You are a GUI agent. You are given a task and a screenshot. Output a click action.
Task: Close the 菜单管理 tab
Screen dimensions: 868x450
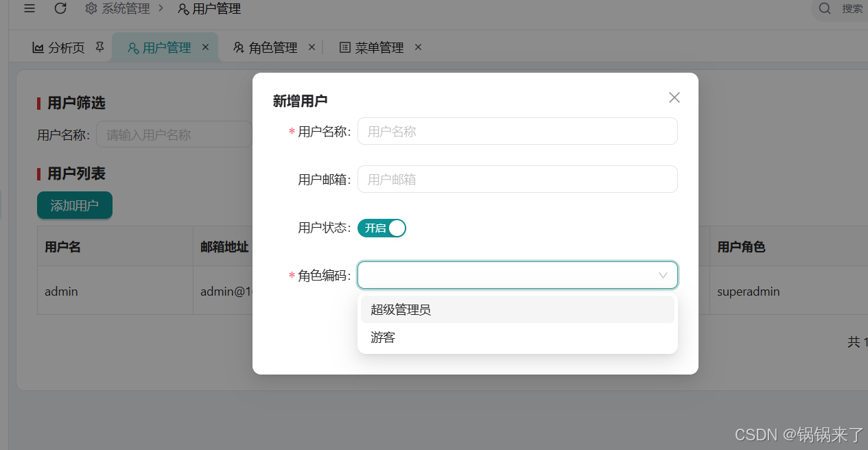[418, 47]
